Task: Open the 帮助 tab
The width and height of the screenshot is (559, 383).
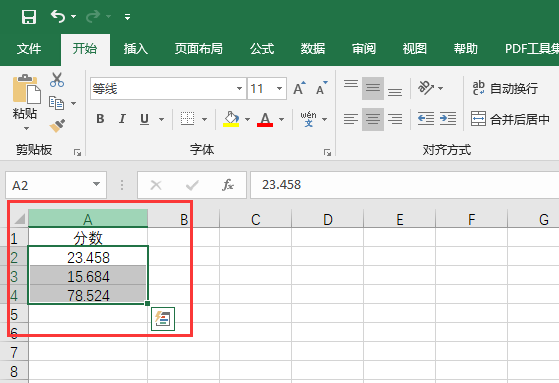Action: (x=466, y=48)
